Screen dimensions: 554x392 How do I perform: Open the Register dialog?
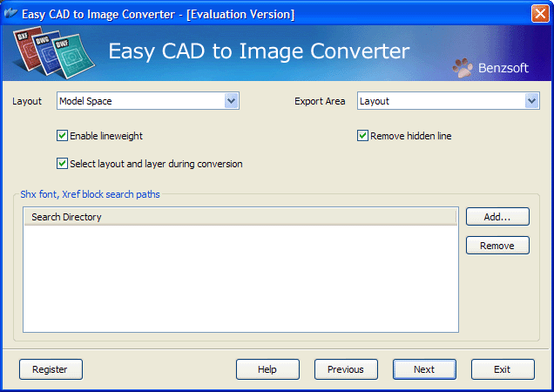pyautogui.click(x=51, y=369)
